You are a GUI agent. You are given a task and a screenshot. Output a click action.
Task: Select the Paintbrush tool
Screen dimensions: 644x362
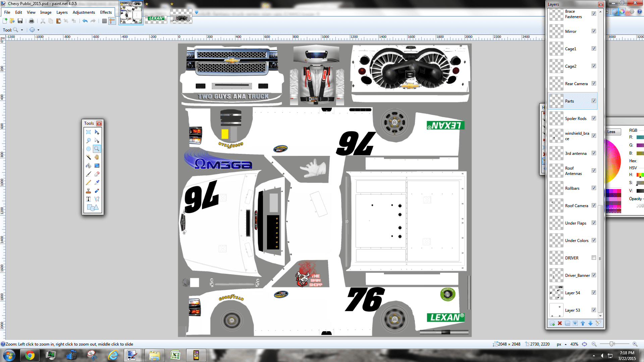pos(89,174)
